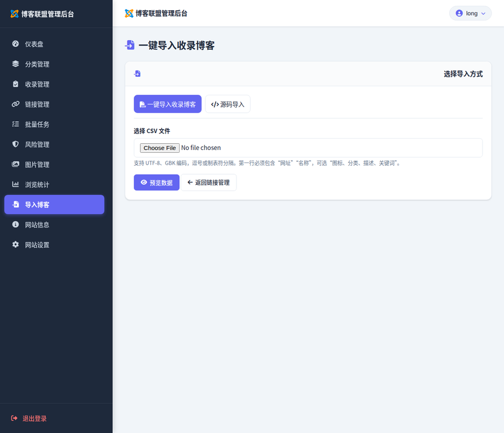
Task: Click the link chain icon beside 链接管理
Action: click(15, 104)
